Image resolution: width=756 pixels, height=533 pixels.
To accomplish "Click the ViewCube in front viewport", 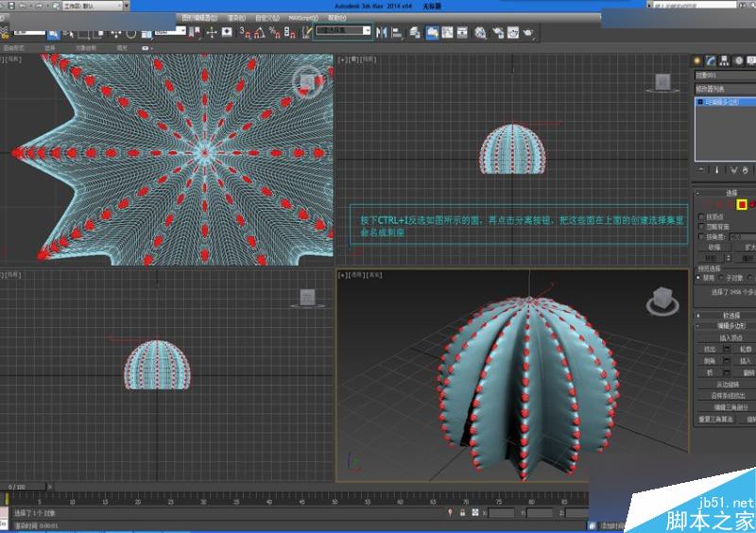I will click(x=662, y=83).
